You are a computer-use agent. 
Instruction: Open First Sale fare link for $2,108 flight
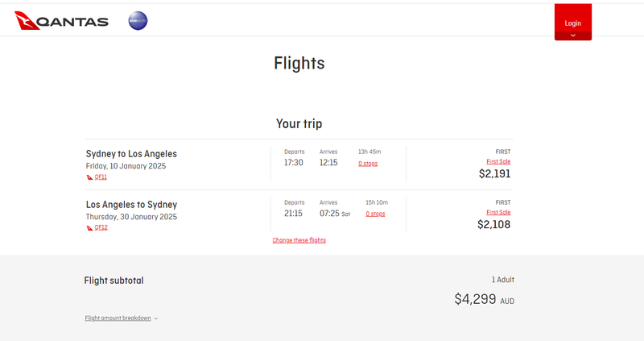(x=498, y=212)
